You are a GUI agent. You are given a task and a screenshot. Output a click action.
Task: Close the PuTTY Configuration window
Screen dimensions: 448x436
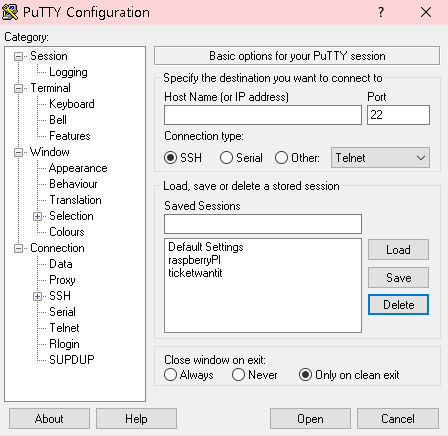(426, 12)
